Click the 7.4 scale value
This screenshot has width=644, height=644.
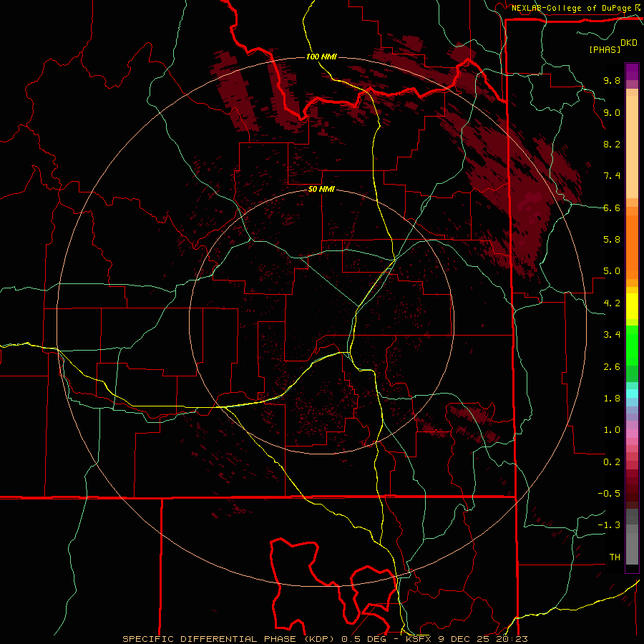coord(612,176)
